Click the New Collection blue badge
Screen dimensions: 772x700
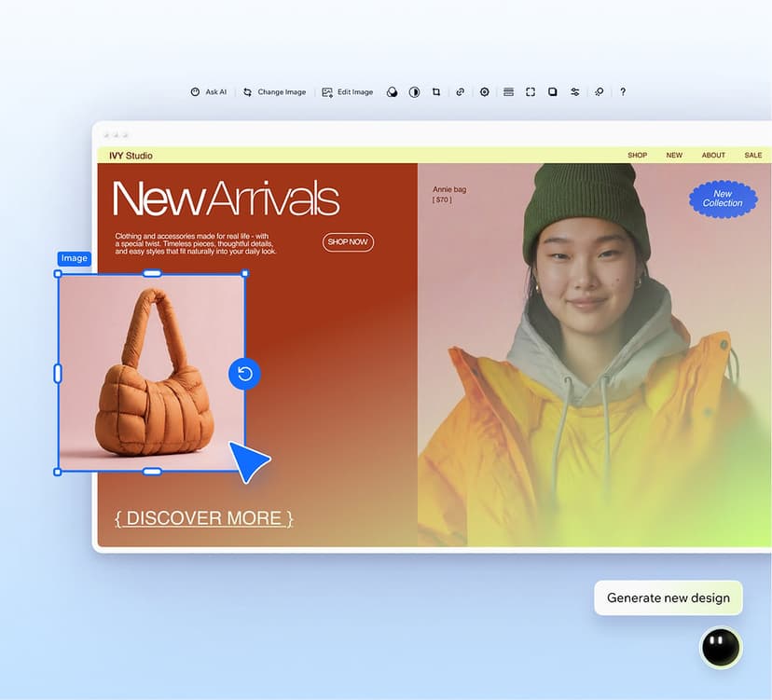pyautogui.click(x=723, y=199)
